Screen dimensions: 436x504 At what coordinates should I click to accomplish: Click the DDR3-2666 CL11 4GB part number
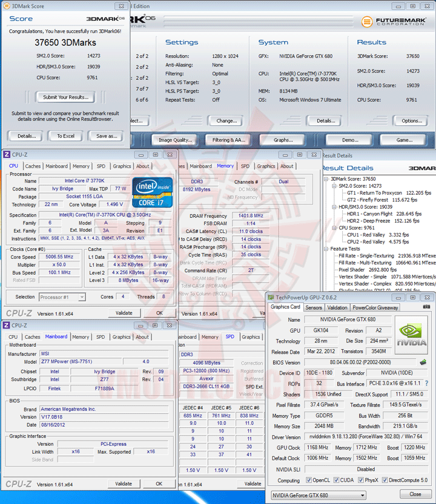click(x=206, y=386)
